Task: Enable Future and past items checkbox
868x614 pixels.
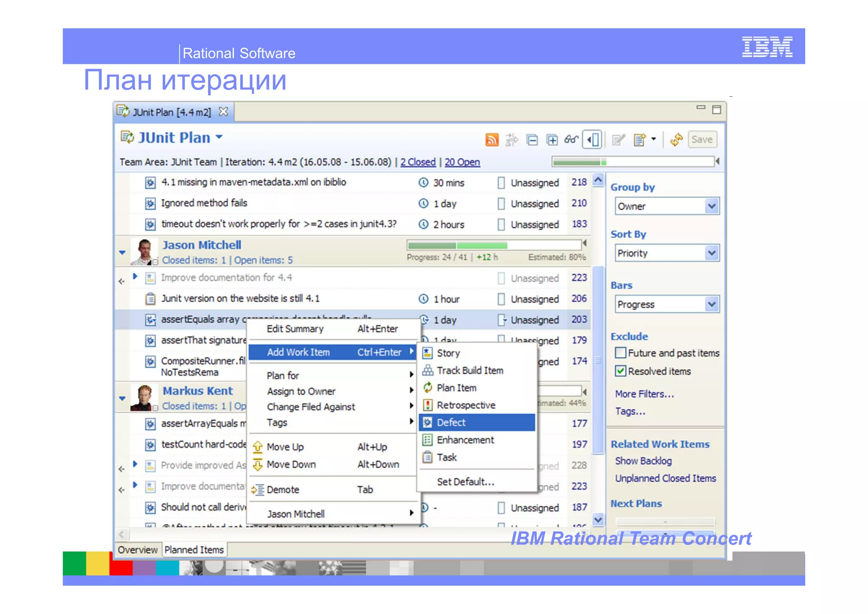Action: tap(620, 353)
